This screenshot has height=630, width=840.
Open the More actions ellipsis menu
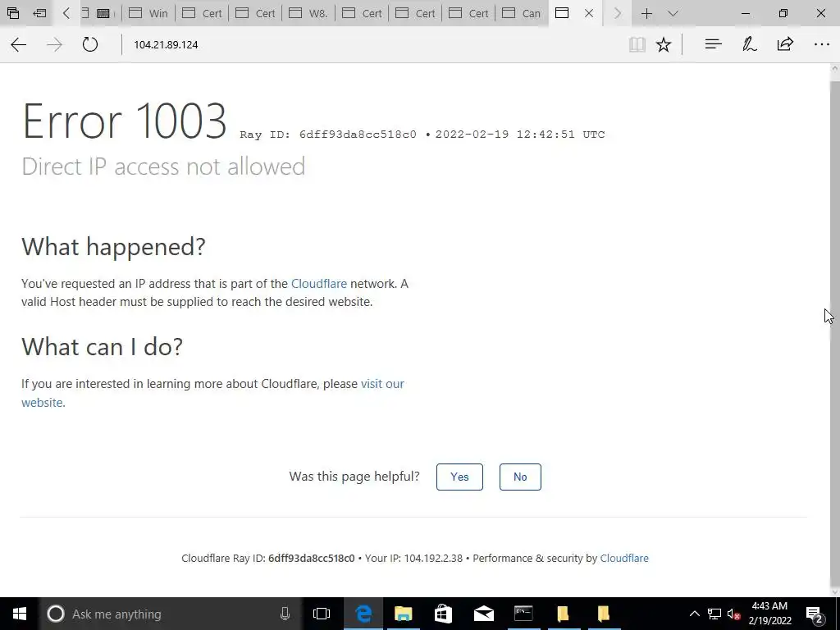[x=821, y=44]
